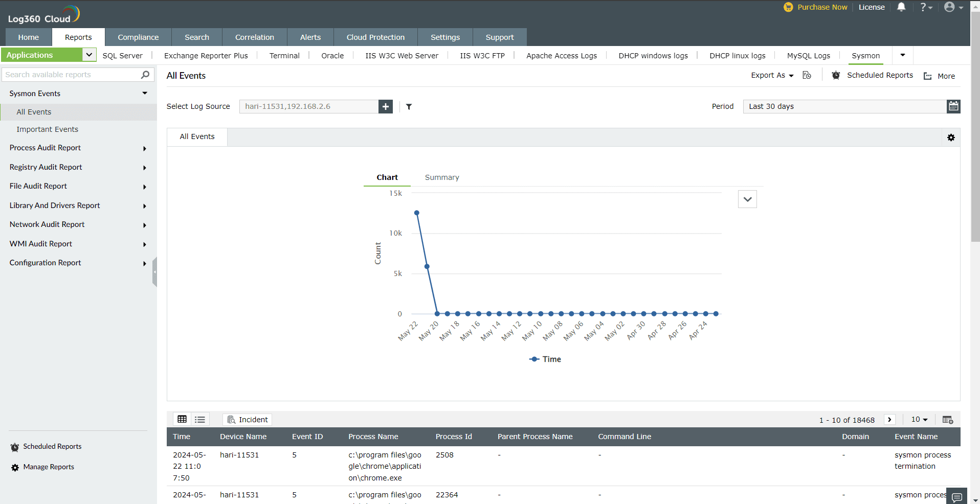The height and width of the screenshot is (504, 980).
Task: Open the calendar icon for period selection
Action: tap(953, 106)
